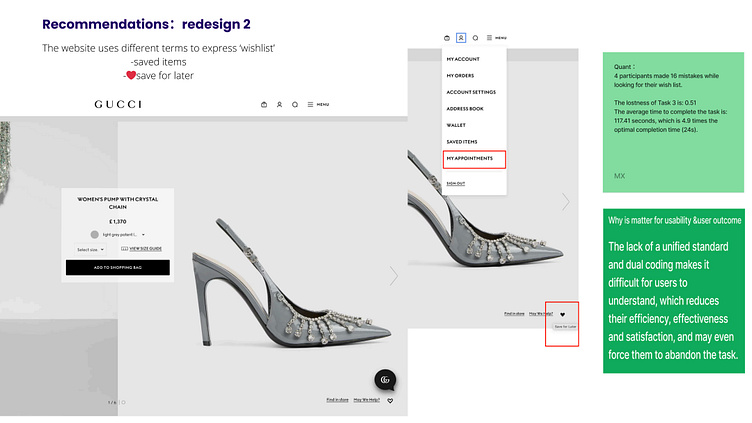Click the large grey shoe image on the left page

pos(292,283)
